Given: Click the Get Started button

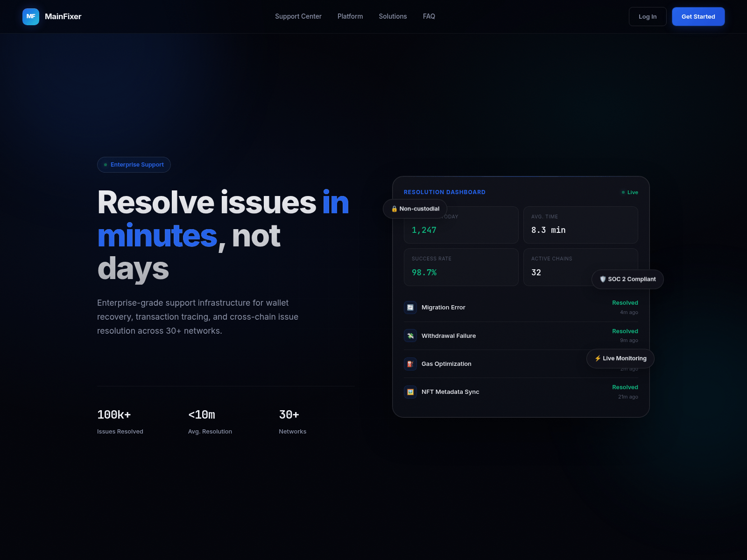Looking at the screenshot, I should coord(698,16).
